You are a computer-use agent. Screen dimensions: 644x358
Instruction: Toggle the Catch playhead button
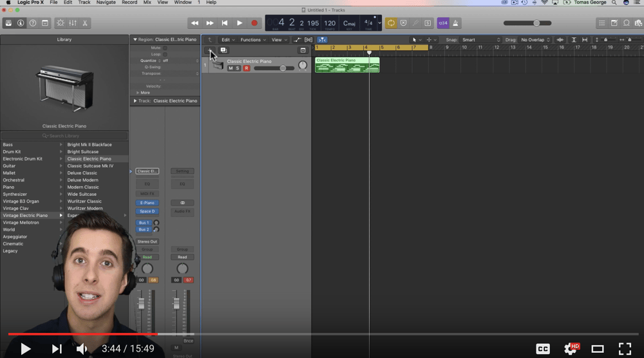pos(322,40)
